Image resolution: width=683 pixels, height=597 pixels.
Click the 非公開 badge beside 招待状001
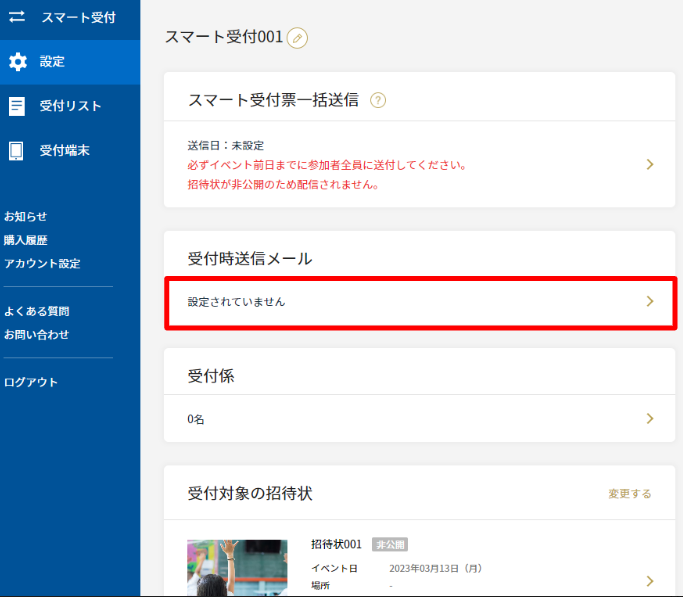[x=390, y=544]
